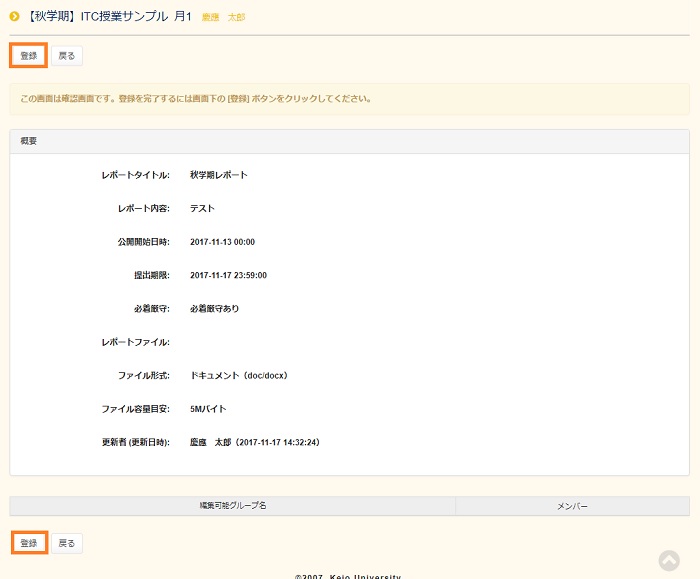Click the 概要 panel header

(349, 141)
